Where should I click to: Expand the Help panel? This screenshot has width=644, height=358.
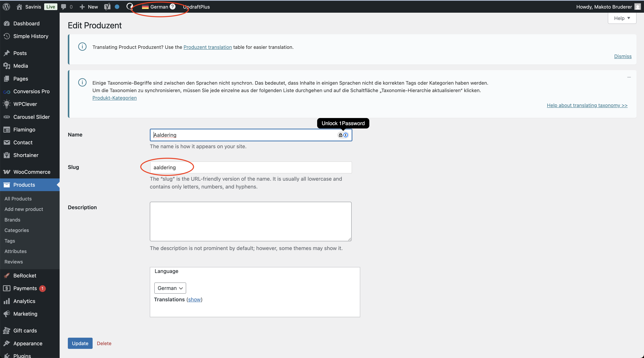[x=622, y=18]
